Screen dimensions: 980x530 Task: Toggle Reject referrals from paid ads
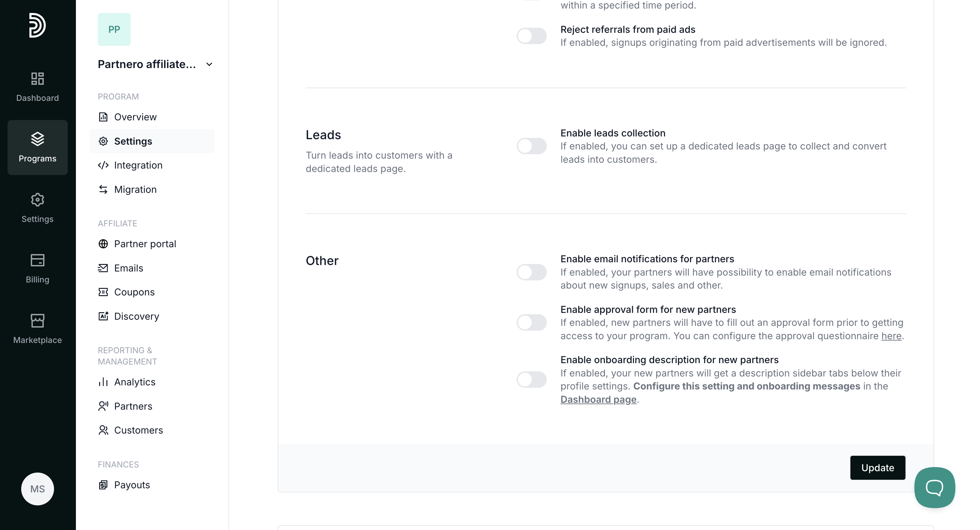coord(531,36)
